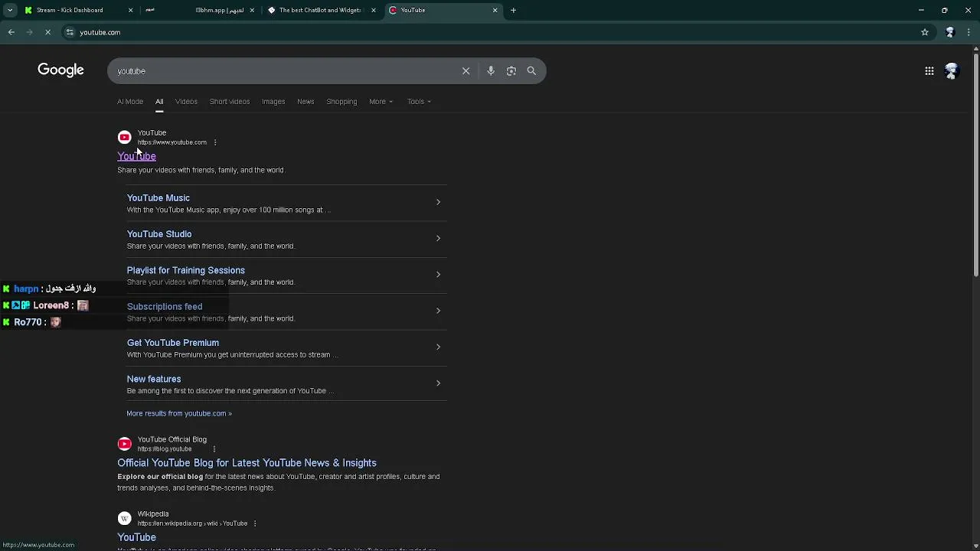Viewport: 980px width, 551px height.
Task: Open Google account avatar on page
Action: coord(952,71)
